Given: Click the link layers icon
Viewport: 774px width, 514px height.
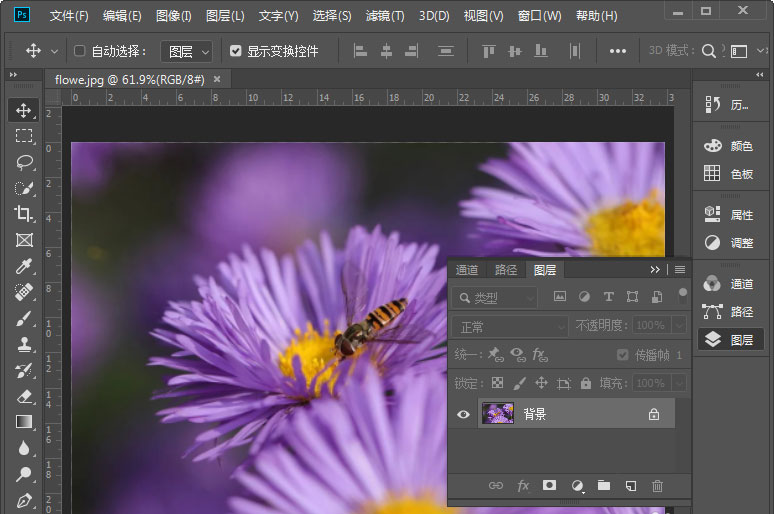Looking at the screenshot, I should click(x=496, y=486).
